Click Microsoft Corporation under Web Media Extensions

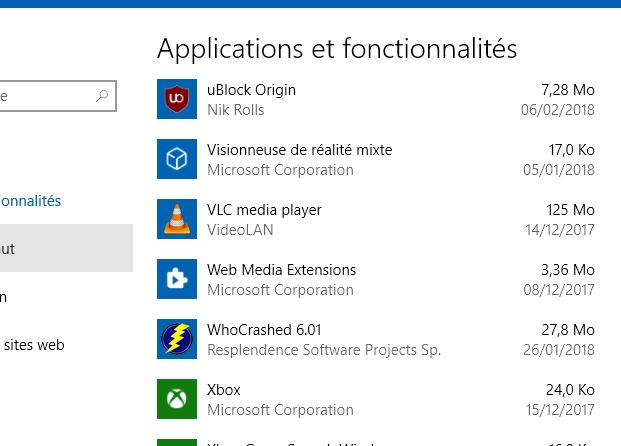(280, 290)
